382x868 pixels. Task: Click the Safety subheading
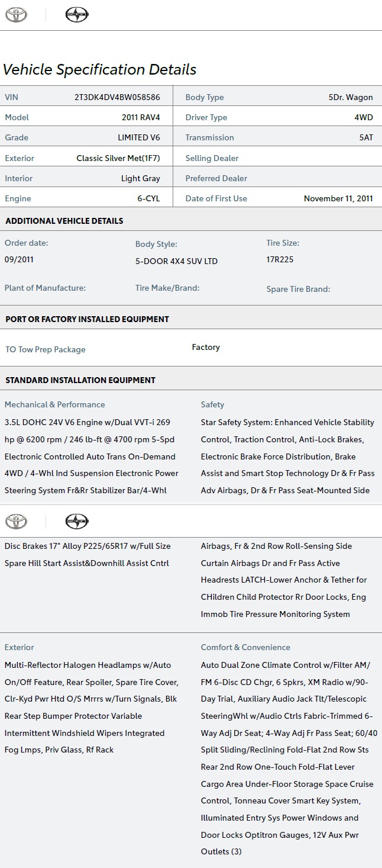(212, 404)
